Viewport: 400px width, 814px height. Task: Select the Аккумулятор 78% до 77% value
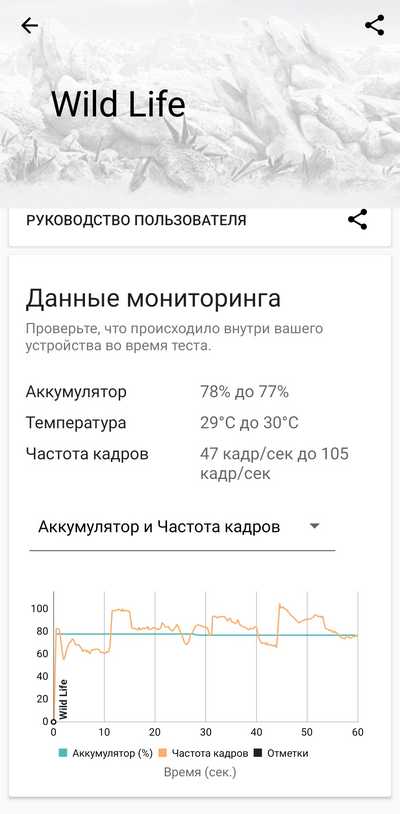point(244,392)
